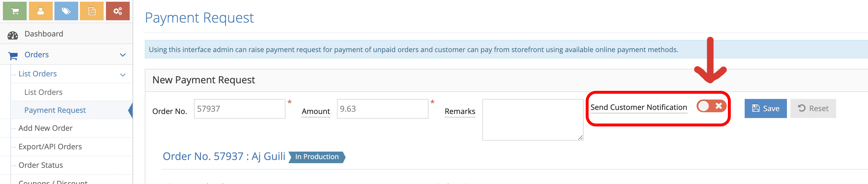Screen dimensions: 868x184
Task: Open the red settings gears shortcut
Action: [x=118, y=11]
